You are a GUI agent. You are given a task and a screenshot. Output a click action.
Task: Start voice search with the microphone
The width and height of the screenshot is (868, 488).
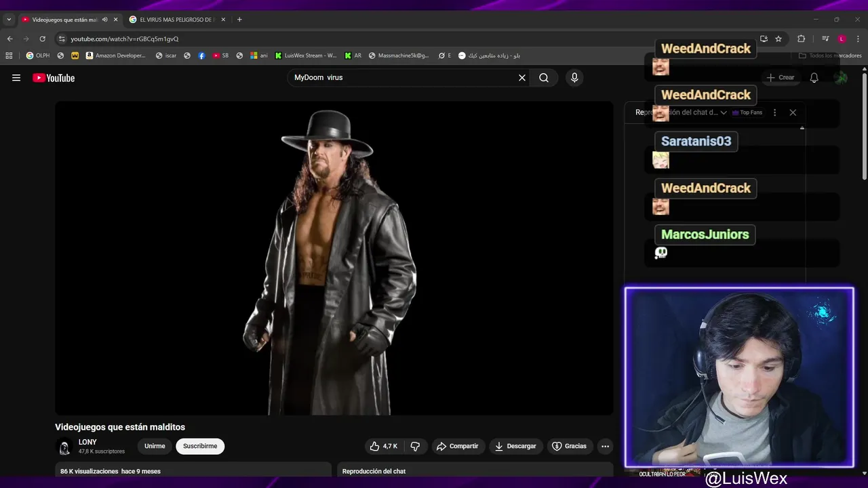[574, 78]
